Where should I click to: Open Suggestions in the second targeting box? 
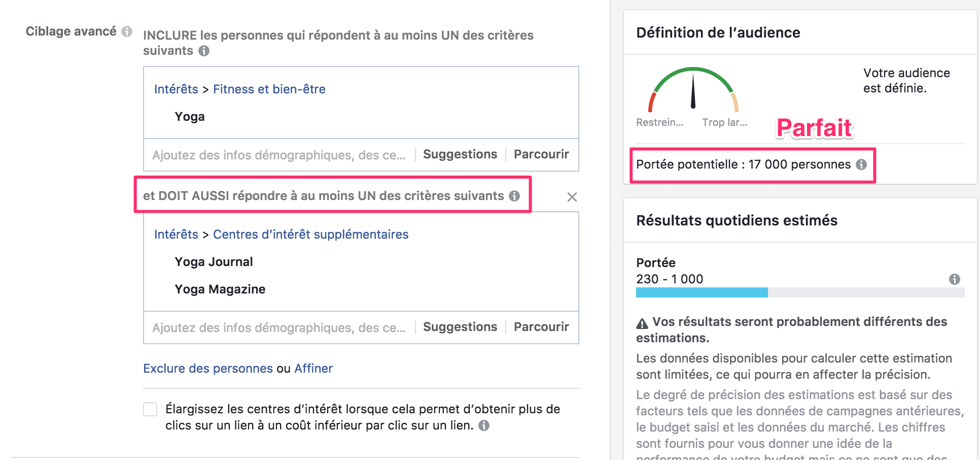click(x=460, y=327)
